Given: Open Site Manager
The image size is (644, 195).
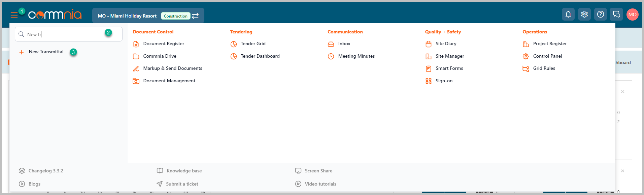Looking at the screenshot, I should point(450,56).
